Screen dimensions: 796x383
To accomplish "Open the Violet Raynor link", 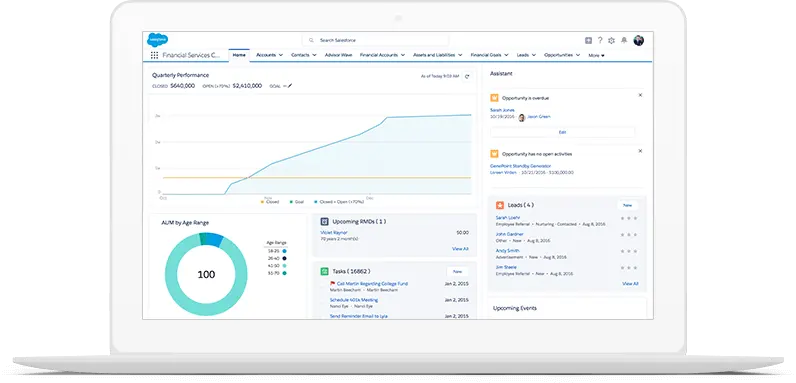I will [x=334, y=232].
